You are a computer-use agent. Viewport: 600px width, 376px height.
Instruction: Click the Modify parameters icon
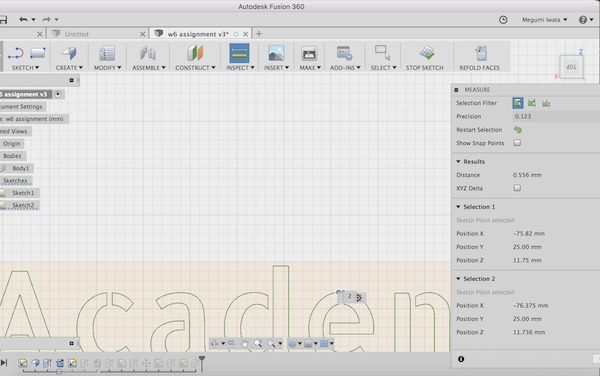click(107, 53)
